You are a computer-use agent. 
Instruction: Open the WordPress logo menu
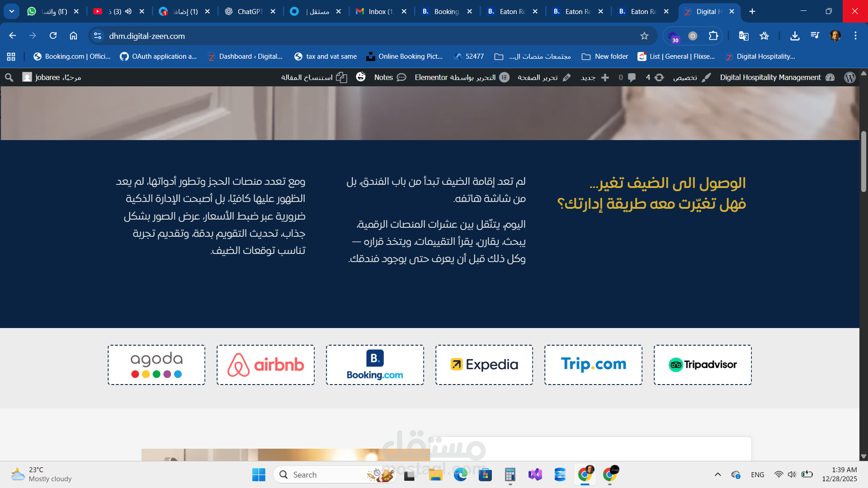tap(849, 78)
